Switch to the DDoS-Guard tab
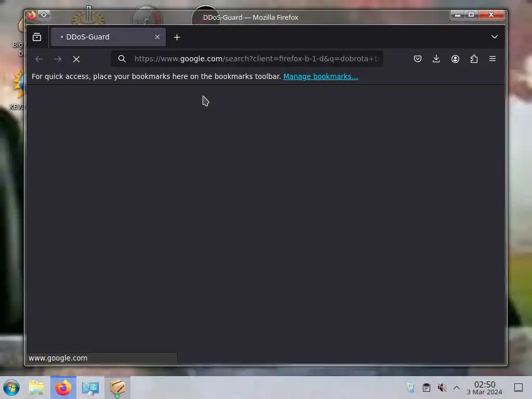 108,37
